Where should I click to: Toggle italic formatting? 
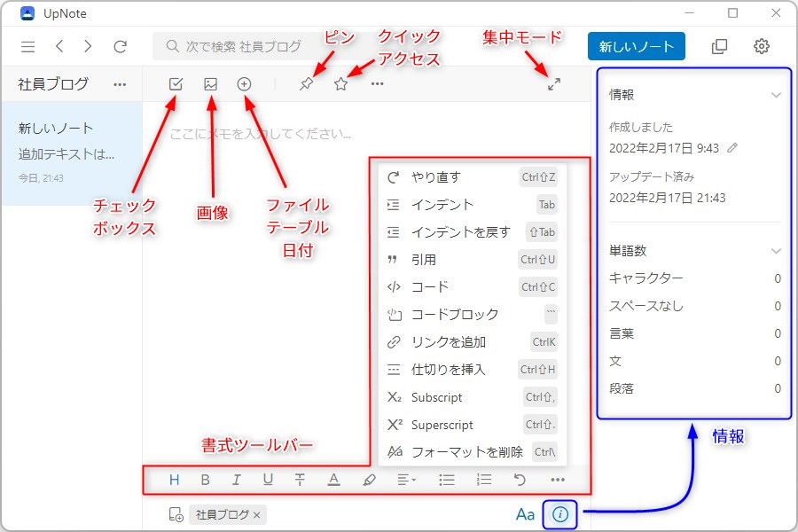tap(236, 480)
